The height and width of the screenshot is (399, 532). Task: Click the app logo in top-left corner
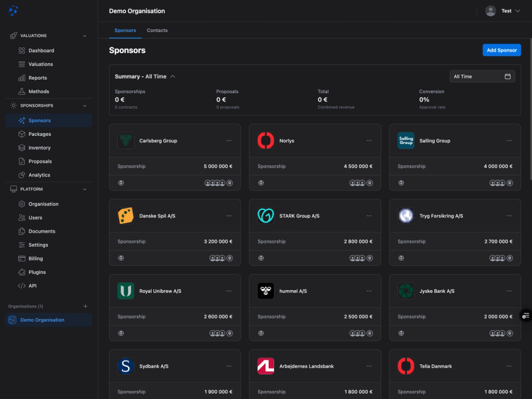[13, 11]
